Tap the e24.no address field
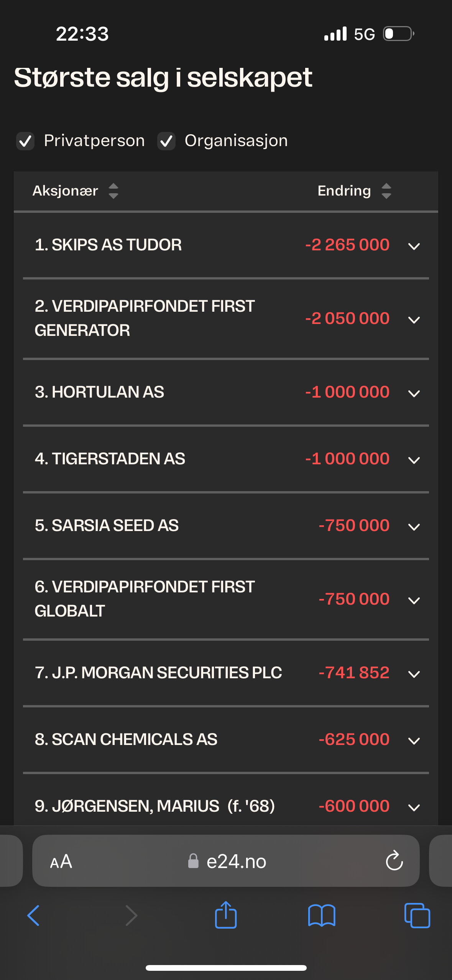452x980 pixels. pos(226,861)
